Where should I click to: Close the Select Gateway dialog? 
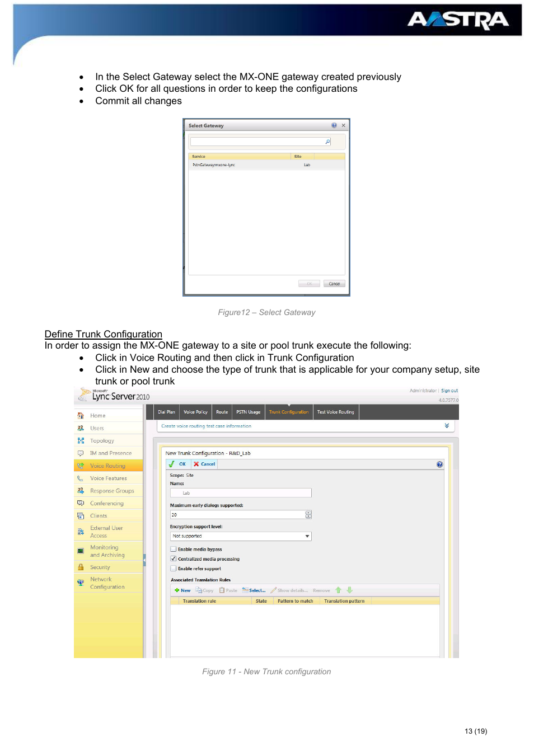pos(344,125)
